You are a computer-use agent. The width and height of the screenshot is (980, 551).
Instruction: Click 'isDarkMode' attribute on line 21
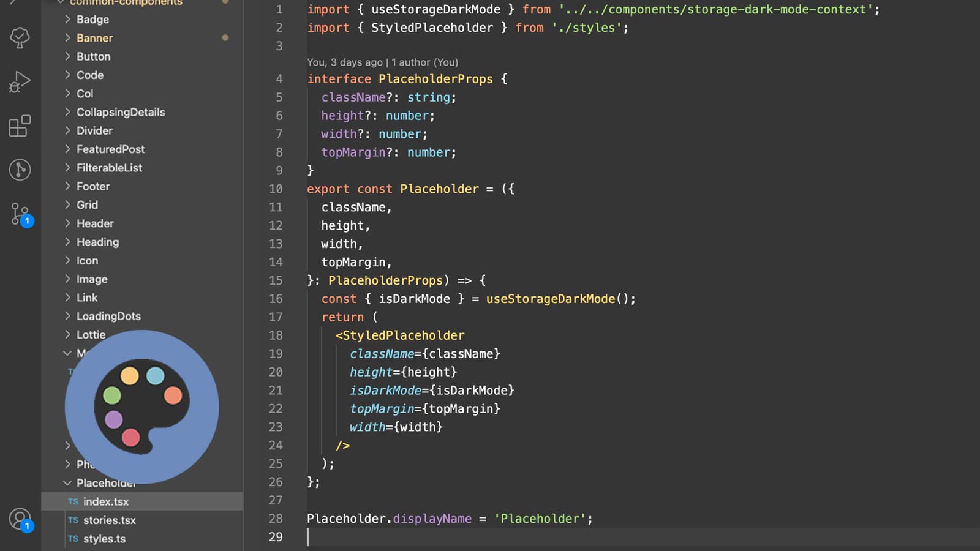coord(385,391)
